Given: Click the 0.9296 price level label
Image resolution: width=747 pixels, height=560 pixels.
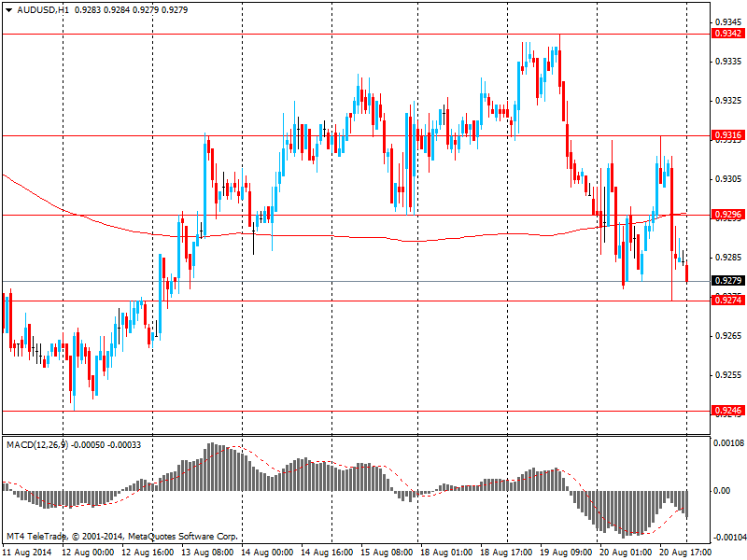Looking at the screenshot, I should point(728,215).
